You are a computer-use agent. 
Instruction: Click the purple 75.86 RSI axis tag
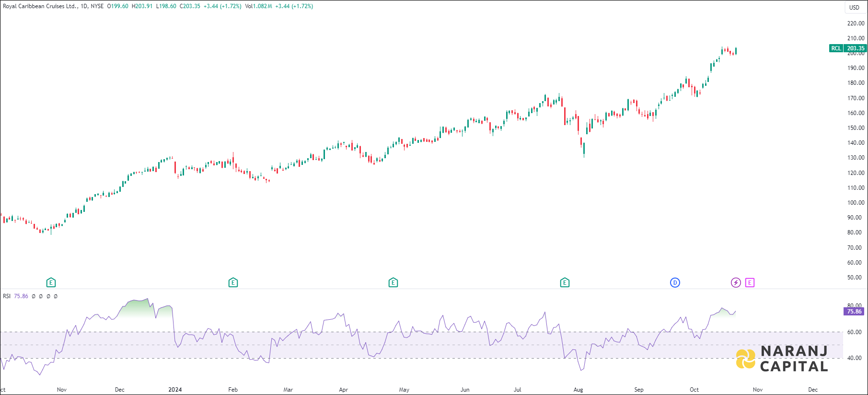coord(854,312)
